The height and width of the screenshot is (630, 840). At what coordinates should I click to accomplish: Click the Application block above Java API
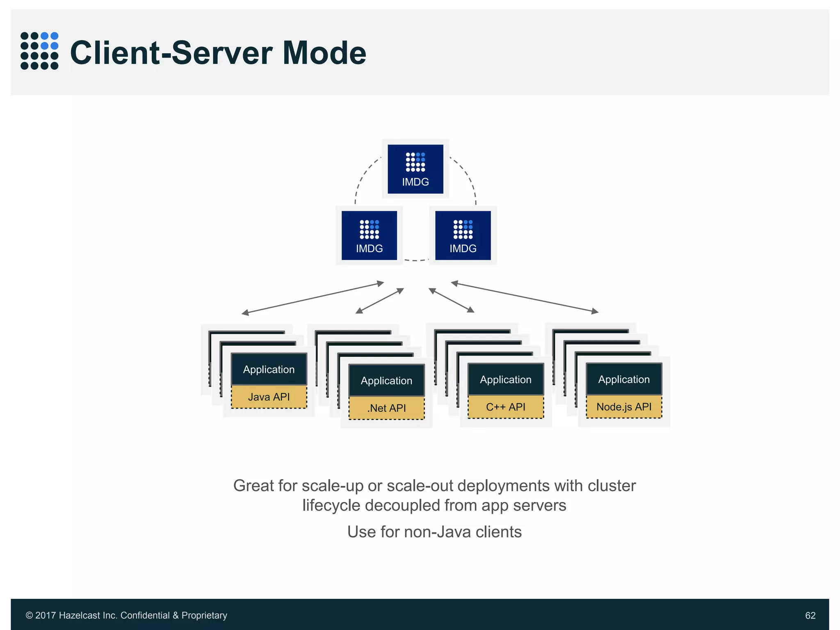coord(269,369)
